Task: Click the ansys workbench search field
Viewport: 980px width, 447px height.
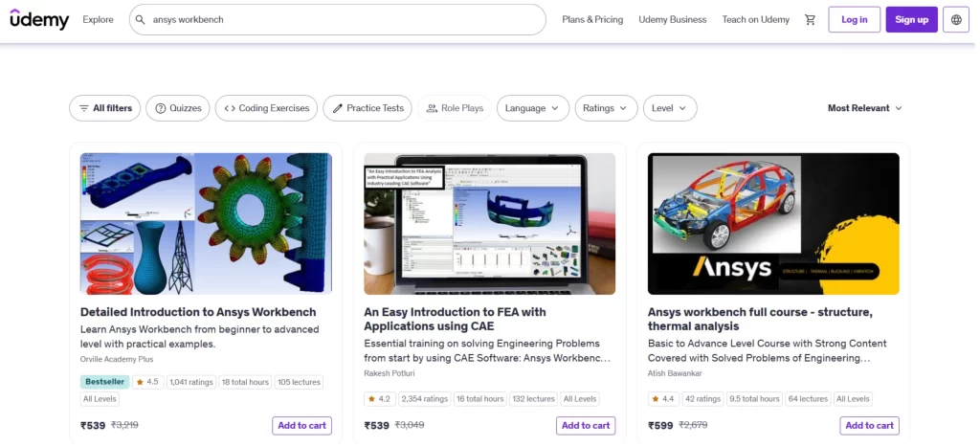Action: [338, 20]
